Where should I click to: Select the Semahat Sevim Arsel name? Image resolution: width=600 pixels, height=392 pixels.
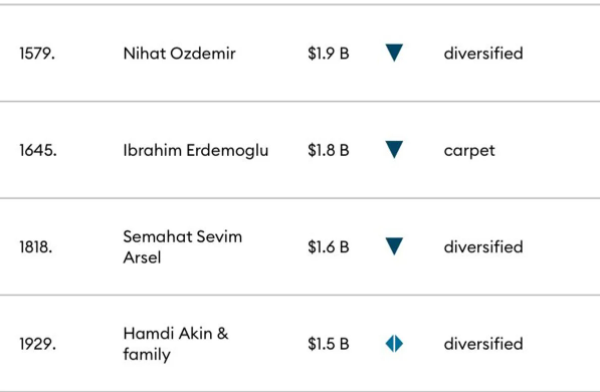tap(183, 247)
